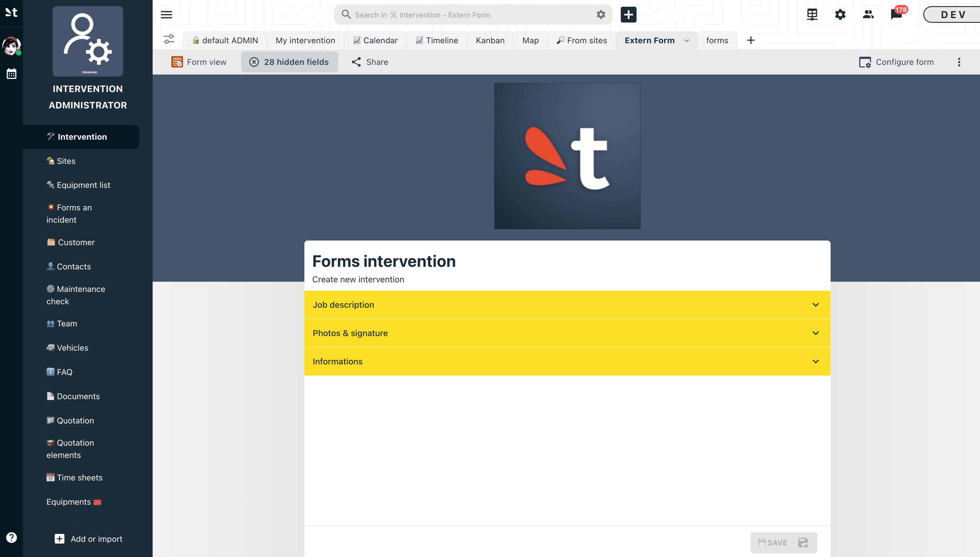
Task: Open the table view icon in top bar
Action: click(812, 14)
